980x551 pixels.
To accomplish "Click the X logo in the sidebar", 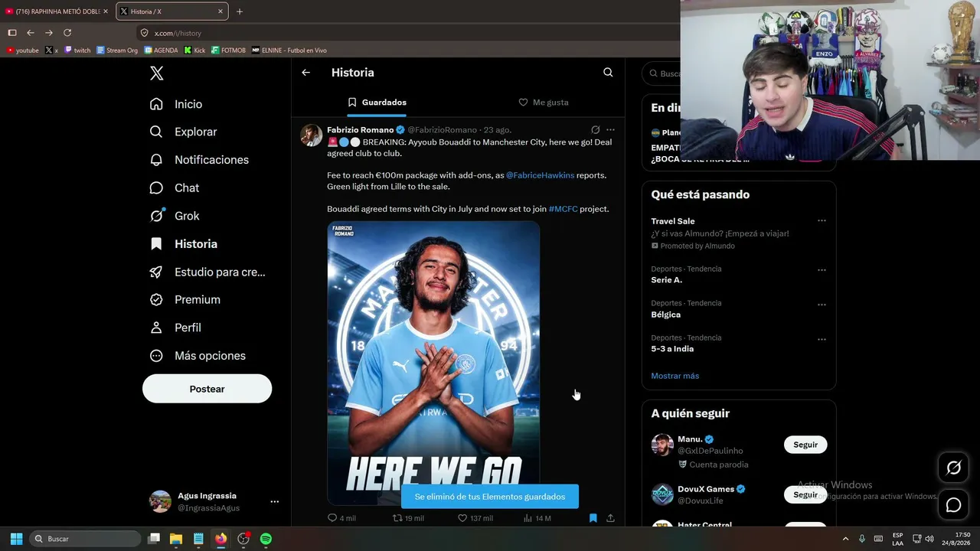I will 156,73.
